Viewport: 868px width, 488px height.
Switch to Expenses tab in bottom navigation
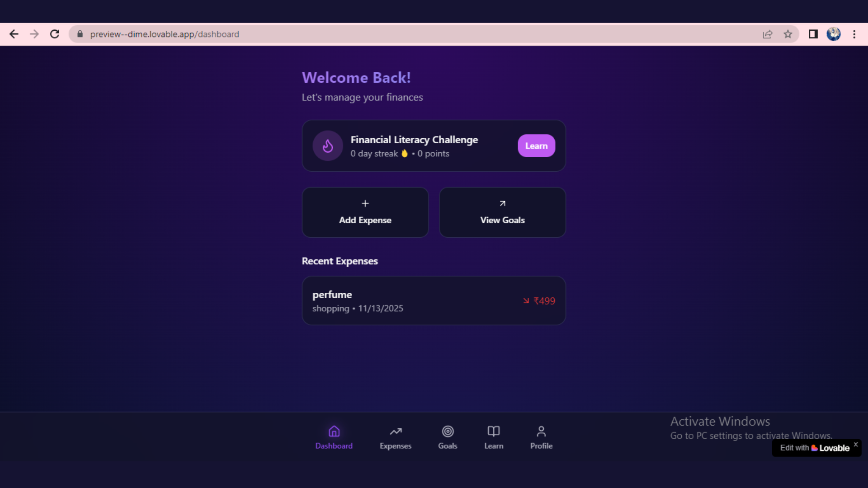tap(396, 437)
